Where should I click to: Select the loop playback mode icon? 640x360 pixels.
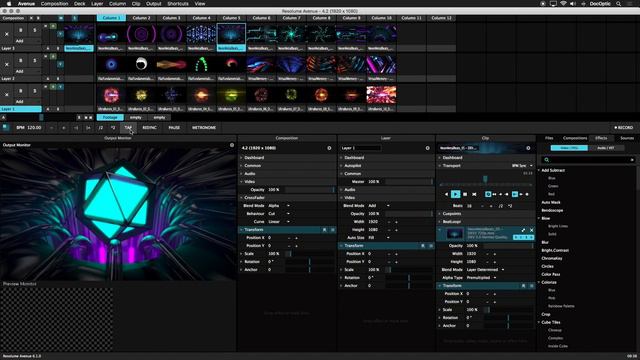click(x=488, y=194)
